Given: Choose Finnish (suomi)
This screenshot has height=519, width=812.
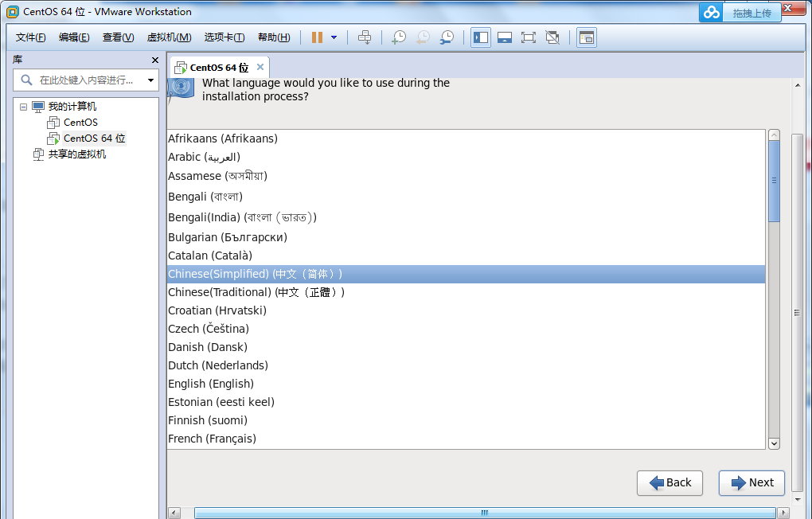Looking at the screenshot, I should (466, 420).
